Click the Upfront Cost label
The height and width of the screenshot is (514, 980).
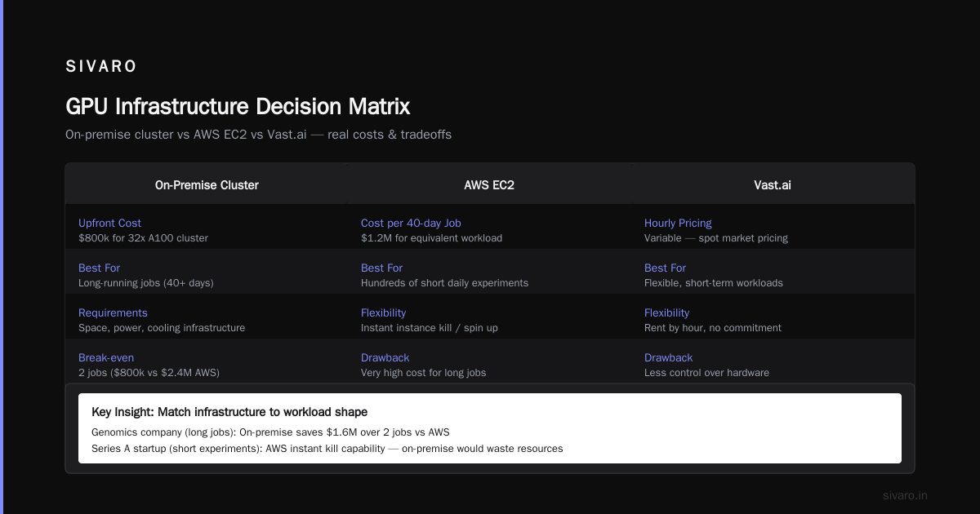pos(109,223)
